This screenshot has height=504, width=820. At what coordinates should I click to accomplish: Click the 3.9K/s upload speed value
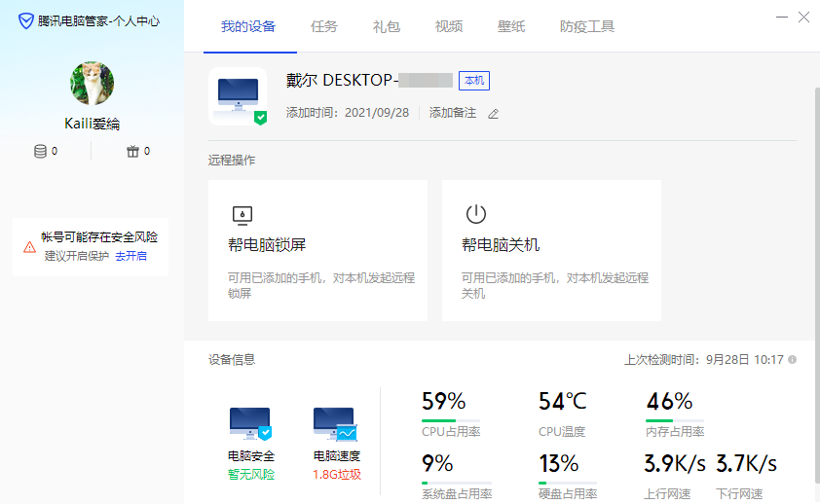point(675,463)
